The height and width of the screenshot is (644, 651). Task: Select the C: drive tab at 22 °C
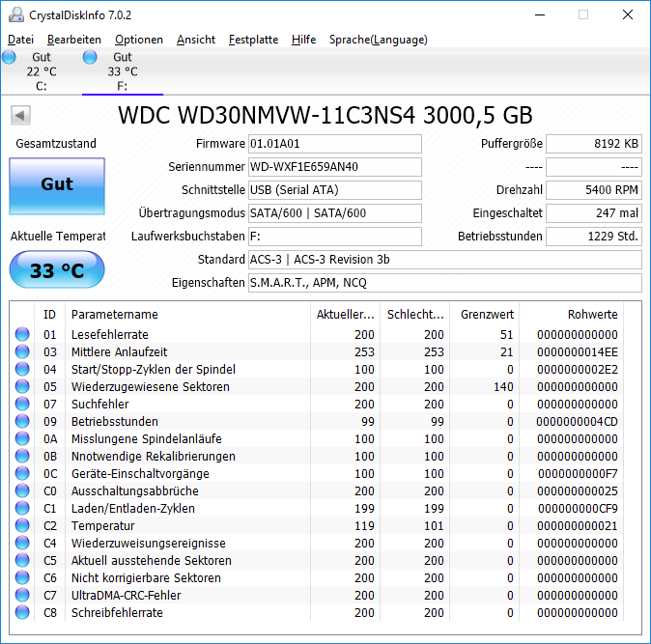[x=42, y=71]
